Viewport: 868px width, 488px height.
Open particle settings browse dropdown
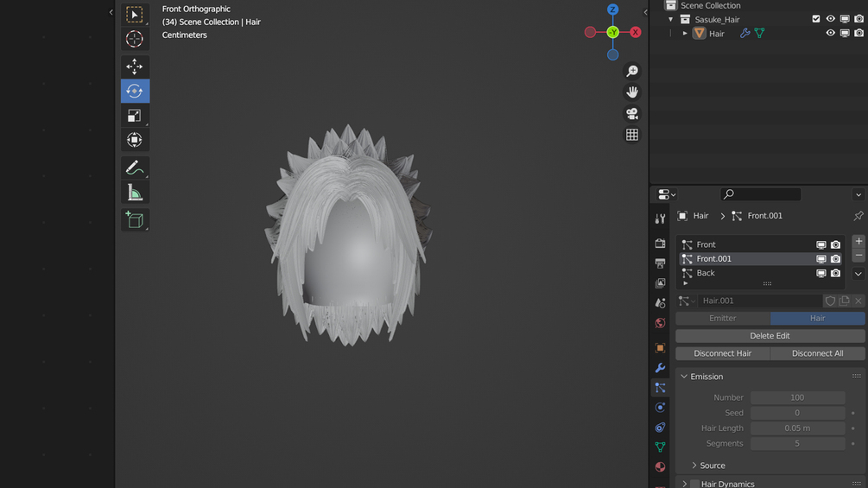point(687,301)
